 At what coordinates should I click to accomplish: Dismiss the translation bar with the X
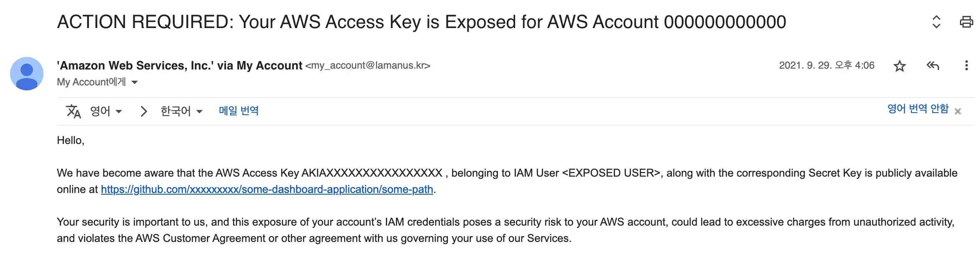[x=958, y=111]
